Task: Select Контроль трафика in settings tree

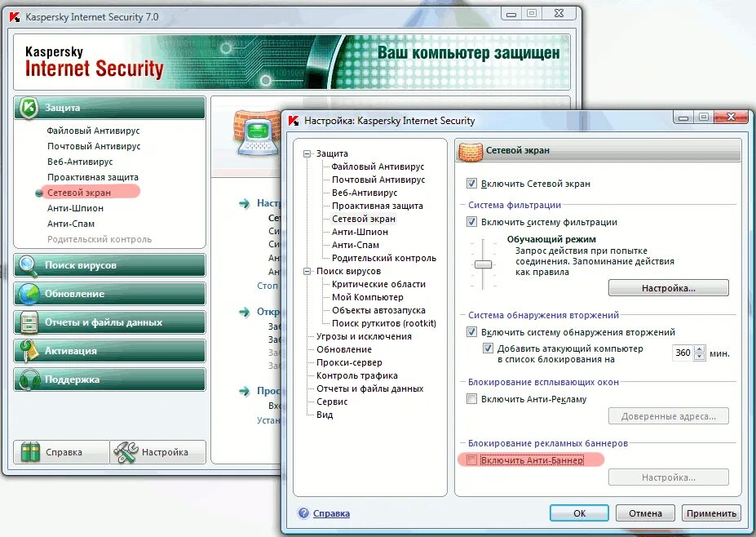Action: pyautogui.click(x=356, y=375)
